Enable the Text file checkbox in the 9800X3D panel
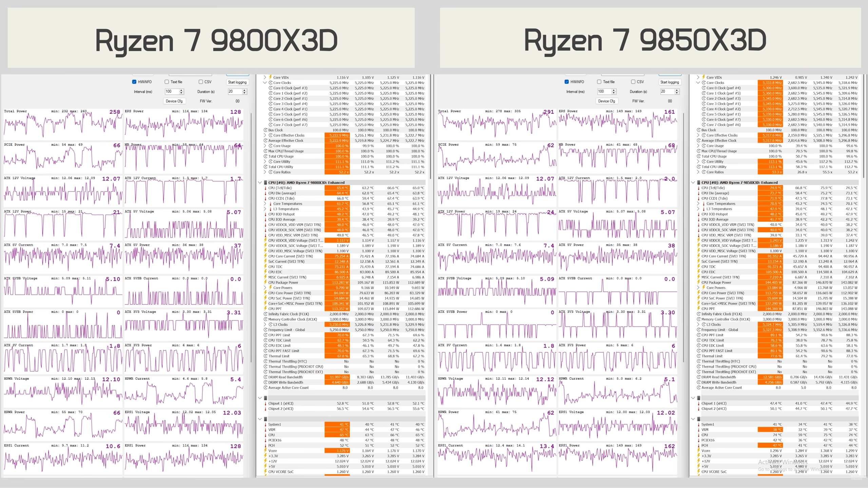The width and height of the screenshot is (868, 488). coord(167,82)
